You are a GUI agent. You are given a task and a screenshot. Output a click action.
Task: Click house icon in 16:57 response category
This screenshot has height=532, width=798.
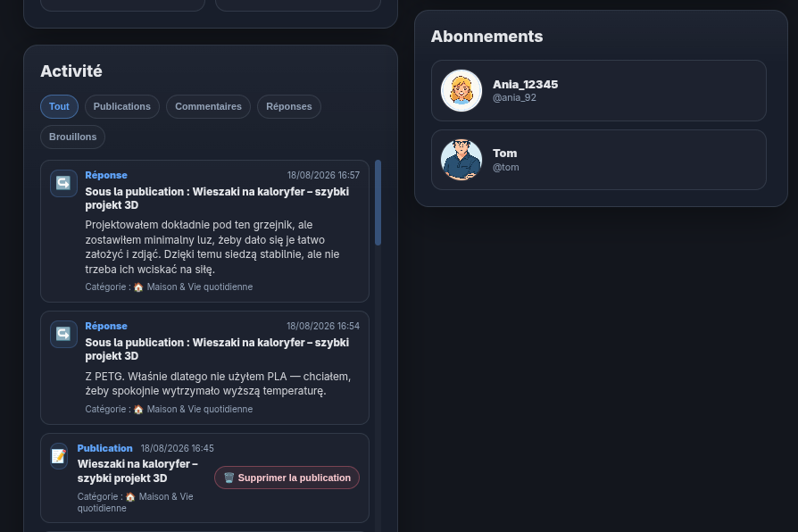click(138, 287)
